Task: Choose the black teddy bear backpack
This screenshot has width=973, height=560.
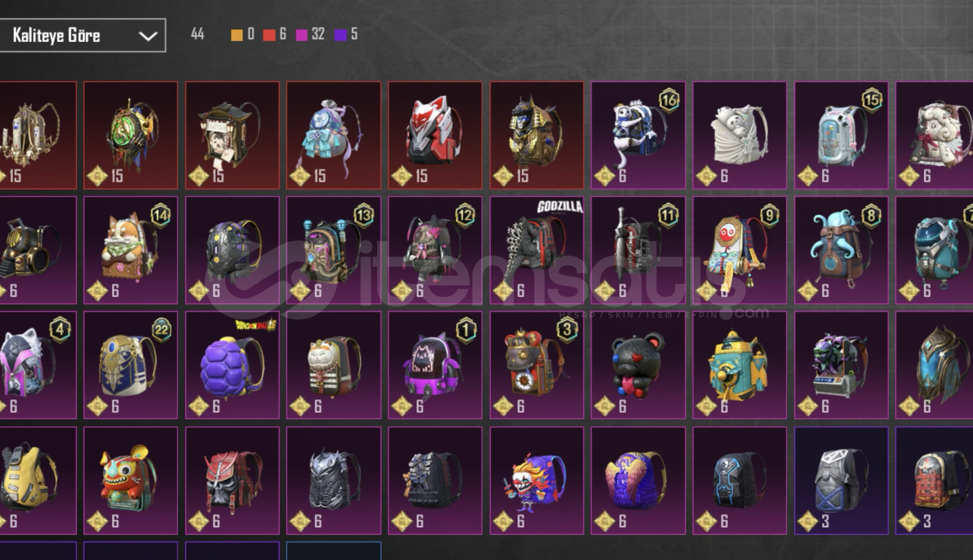Action: [638, 365]
